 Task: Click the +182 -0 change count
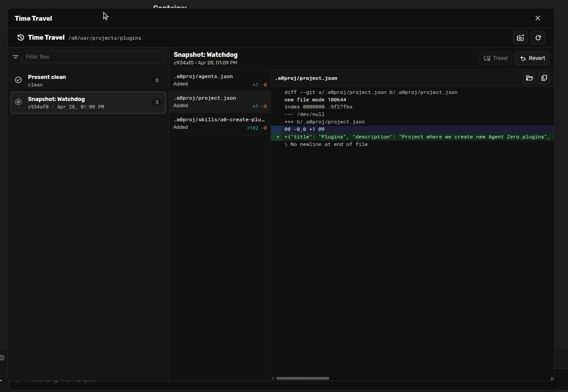pyautogui.click(x=257, y=128)
